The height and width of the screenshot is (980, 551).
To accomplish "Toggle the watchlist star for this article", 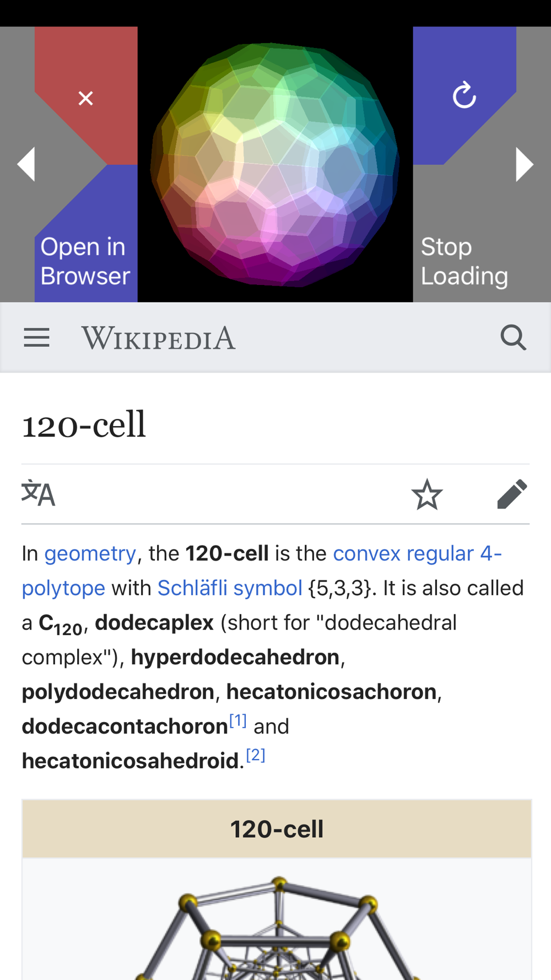I will pyautogui.click(x=426, y=494).
